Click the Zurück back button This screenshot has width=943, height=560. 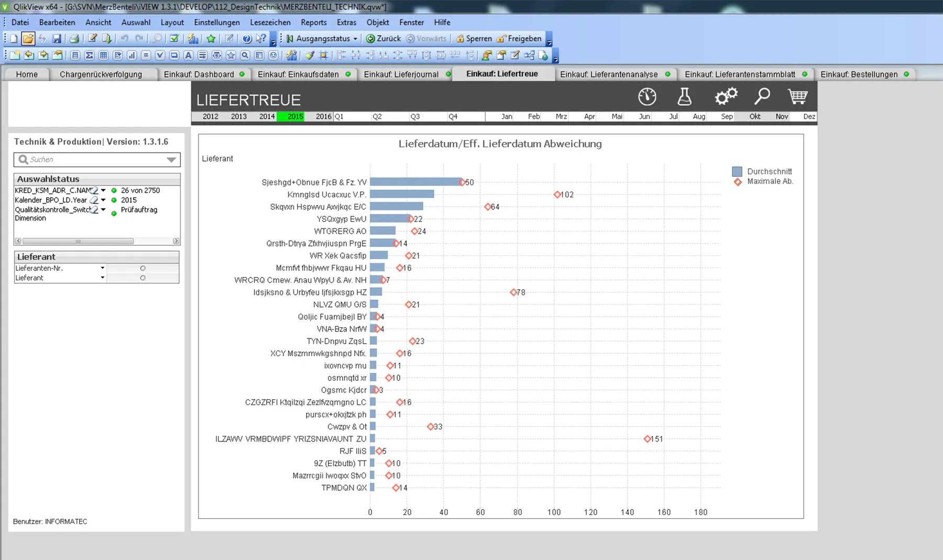(x=383, y=39)
